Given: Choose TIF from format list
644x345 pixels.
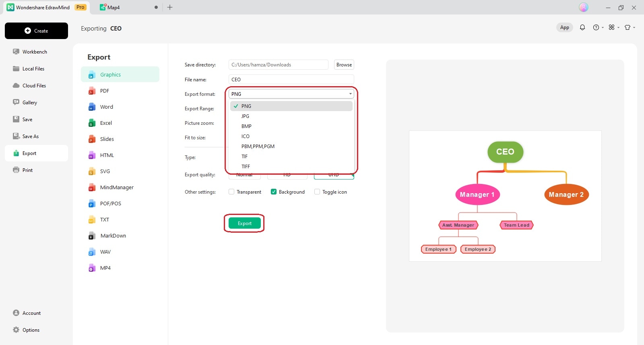Looking at the screenshot, I should coord(291,157).
